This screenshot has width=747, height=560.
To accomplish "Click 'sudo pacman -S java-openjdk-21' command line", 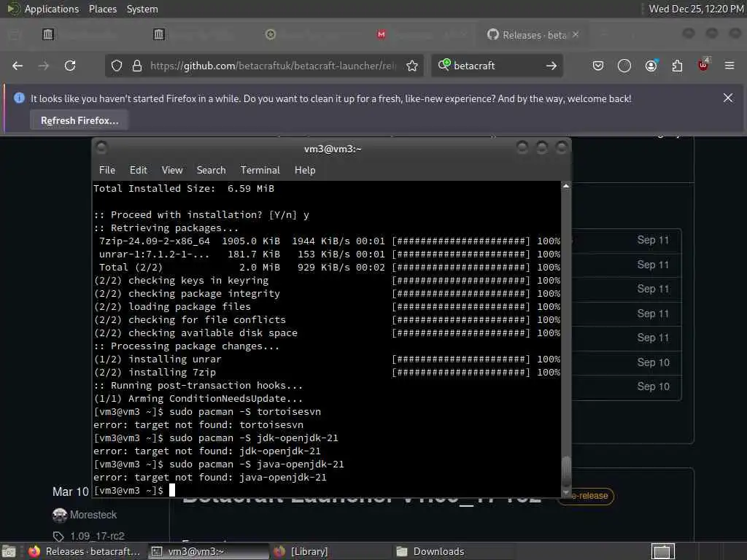I will coord(257,464).
